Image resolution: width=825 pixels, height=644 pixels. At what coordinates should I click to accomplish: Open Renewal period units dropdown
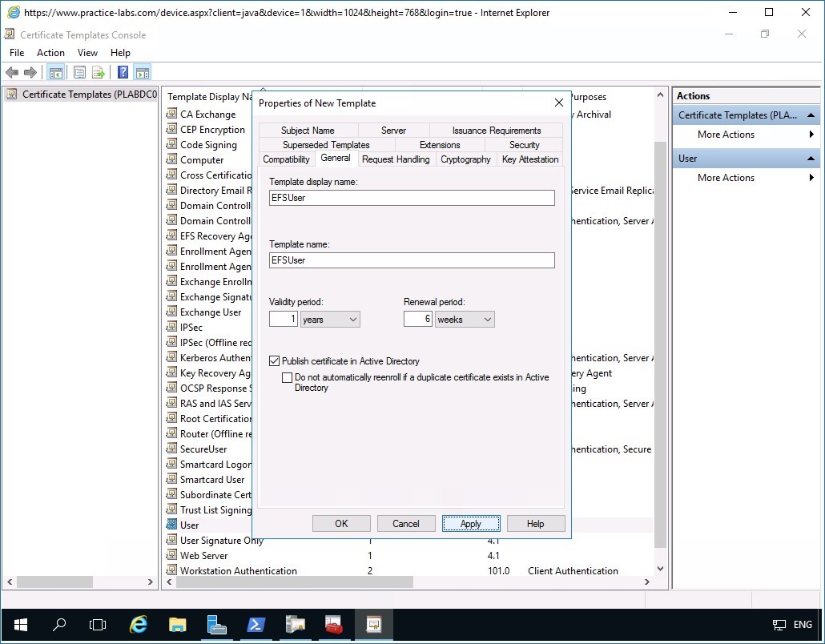465,320
